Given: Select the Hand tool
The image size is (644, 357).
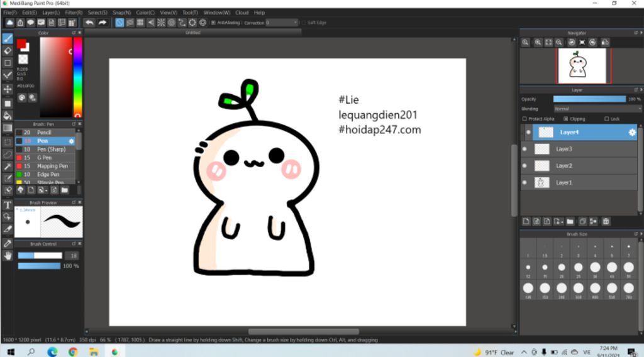Looking at the screenshot, I should 8,256.
